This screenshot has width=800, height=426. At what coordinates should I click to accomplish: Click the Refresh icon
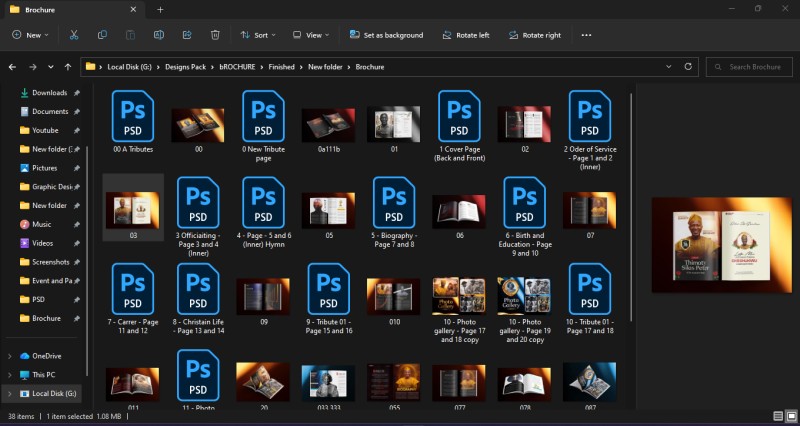click(688, 67)
